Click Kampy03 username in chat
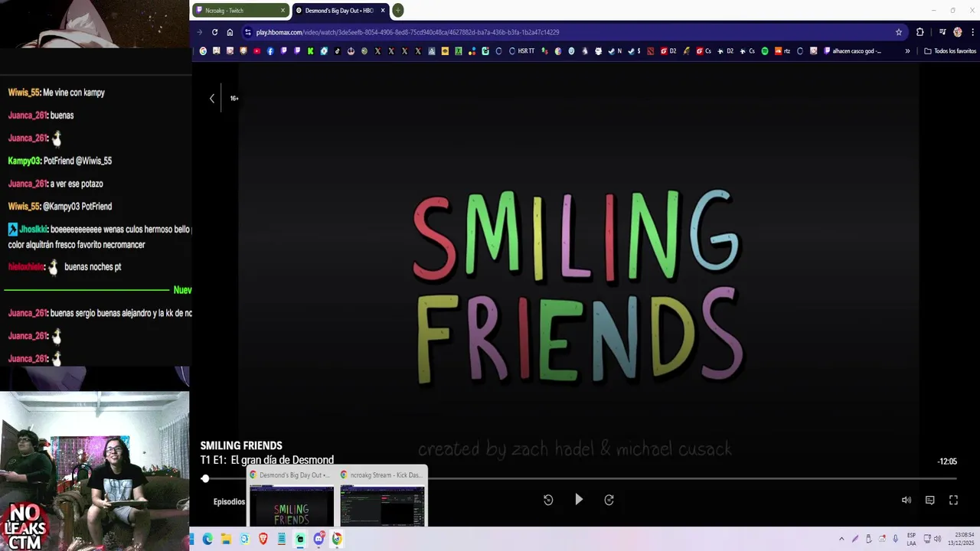 coord(24,161)
